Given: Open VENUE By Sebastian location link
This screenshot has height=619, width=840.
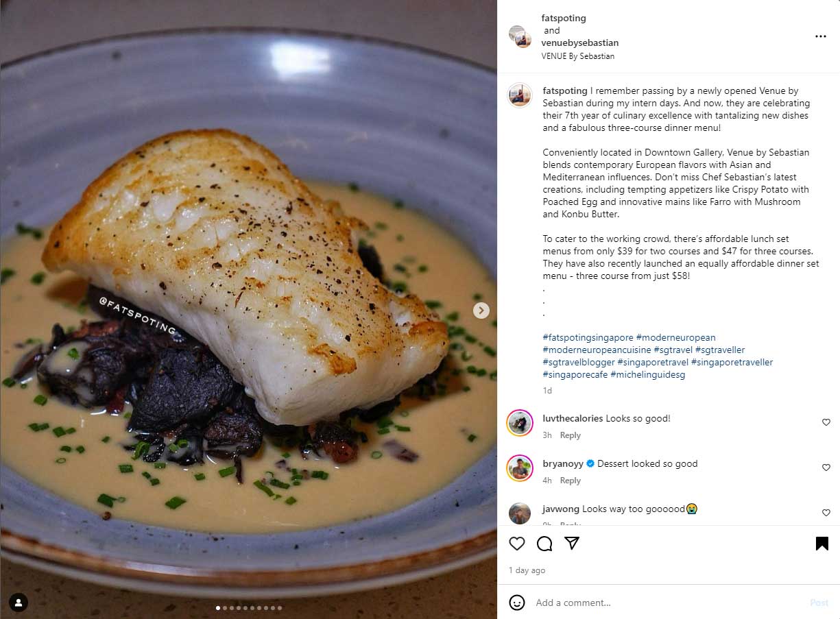Looking at the screenshot, I should 577,56.
